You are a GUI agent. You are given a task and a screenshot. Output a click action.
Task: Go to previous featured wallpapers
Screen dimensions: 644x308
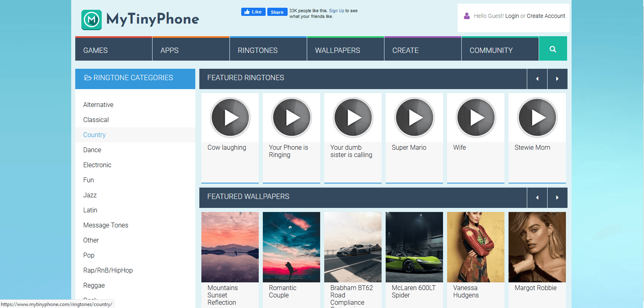[x=537, y=198]
